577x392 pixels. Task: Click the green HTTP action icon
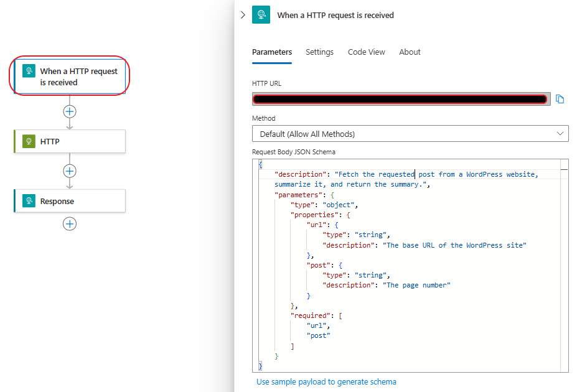(29, 141)
